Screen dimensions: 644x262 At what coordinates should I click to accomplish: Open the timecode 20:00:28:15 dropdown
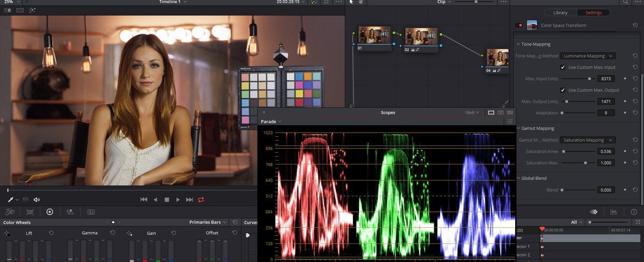click(x=290, y=2)
